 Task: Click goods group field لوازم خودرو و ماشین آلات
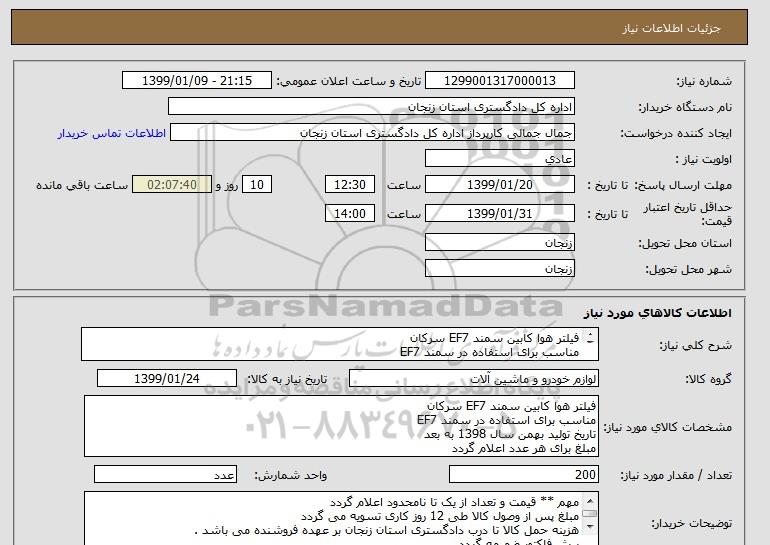(x=474, y=379)
